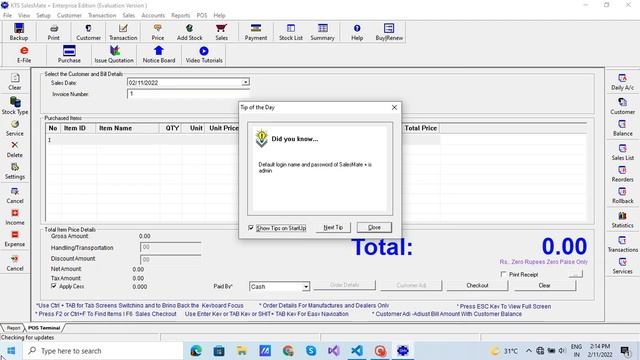The height and width of the screenshot is (360, 640).
Task: Open the Transaction toolbar icon
Action: [123, 32]
